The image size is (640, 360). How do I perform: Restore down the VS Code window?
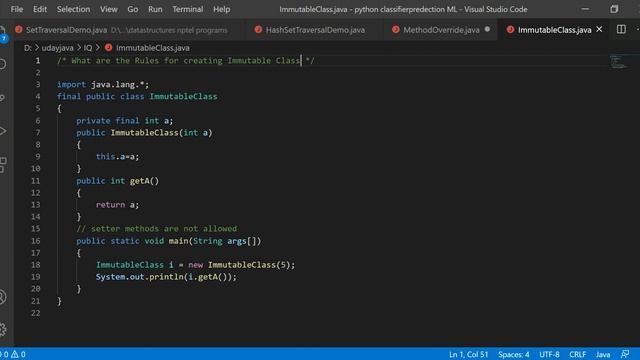pyautogui.click(x=614, y=9)
